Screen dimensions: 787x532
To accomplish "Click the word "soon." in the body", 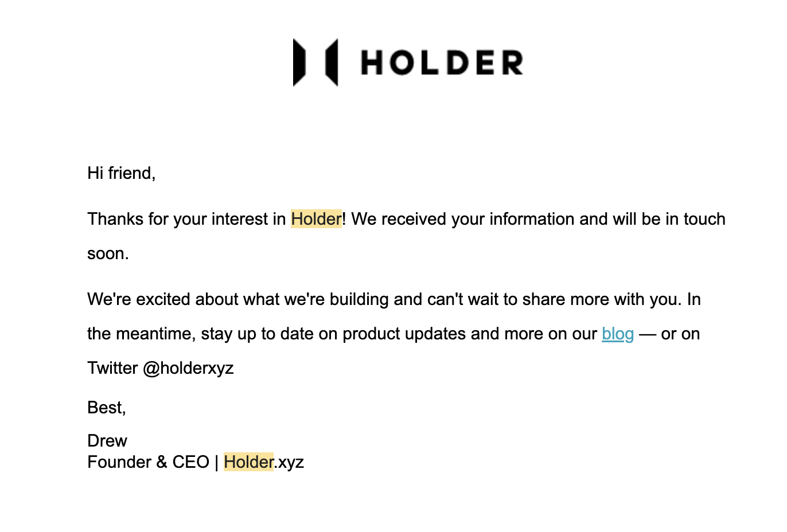I will [x=108, y=253].
